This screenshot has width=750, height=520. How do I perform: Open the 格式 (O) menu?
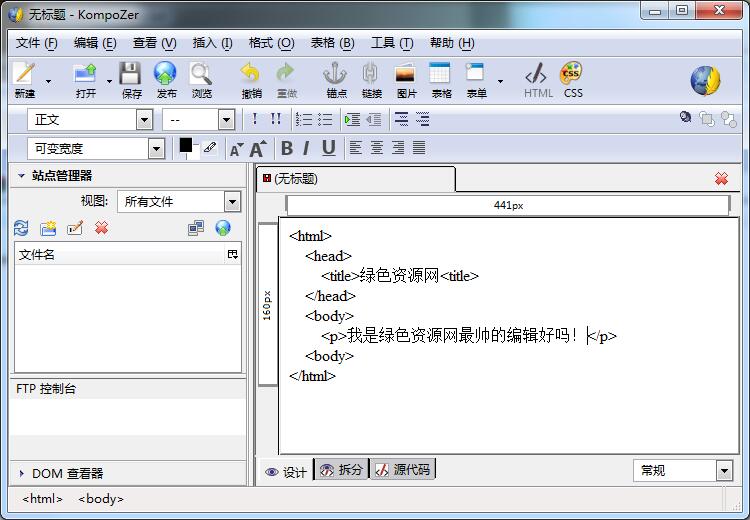coord(272,43)
